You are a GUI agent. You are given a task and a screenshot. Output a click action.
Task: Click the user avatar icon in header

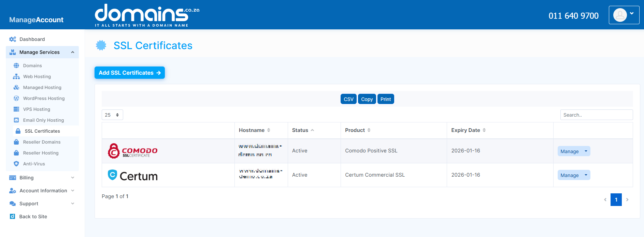coord(620,15)
